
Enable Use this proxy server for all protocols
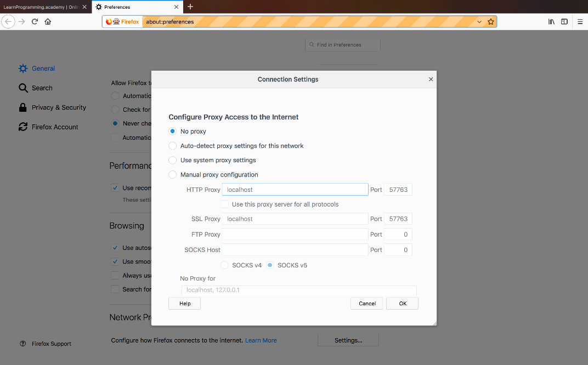224,204
